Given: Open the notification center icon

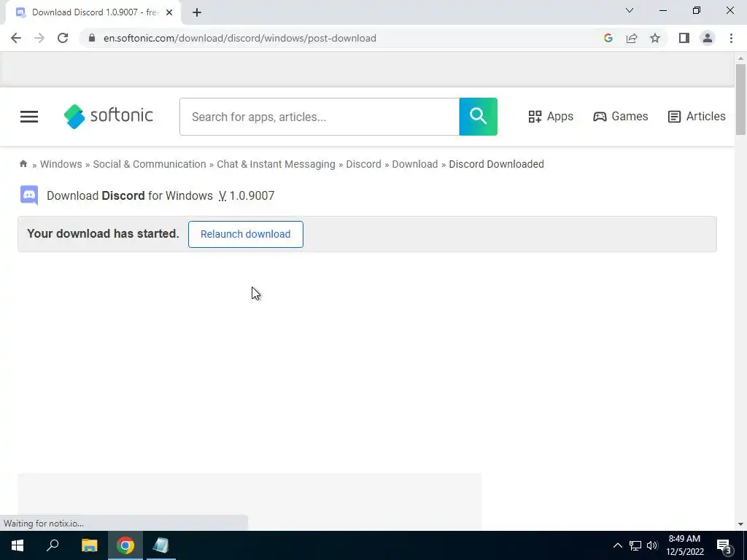Looking at the screenshot, I should 724,545.
